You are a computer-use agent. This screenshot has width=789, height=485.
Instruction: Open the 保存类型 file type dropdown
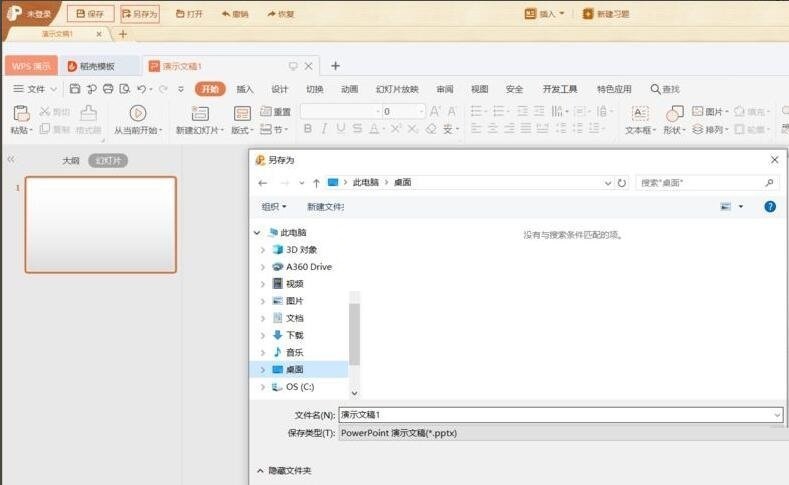(x=560, y=433)
